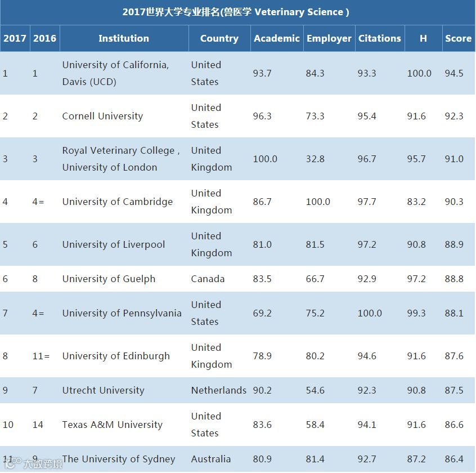Click Cambridge's score value 90.3
This screenshot has width=476, height=473.
click(454, 202)
